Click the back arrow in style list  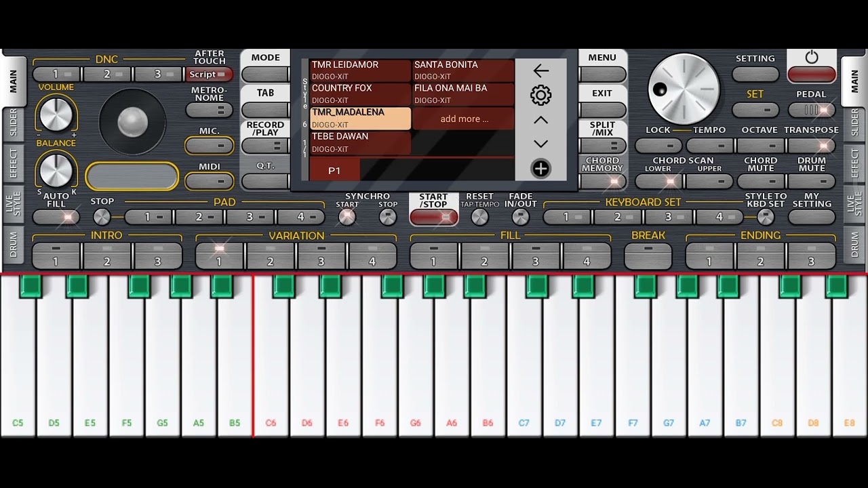(540, 70)
